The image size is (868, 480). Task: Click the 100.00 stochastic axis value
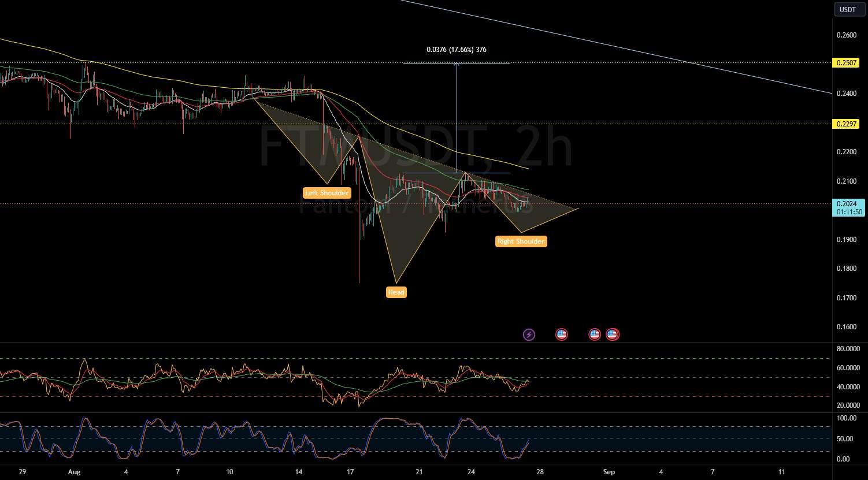pos(846,418)
